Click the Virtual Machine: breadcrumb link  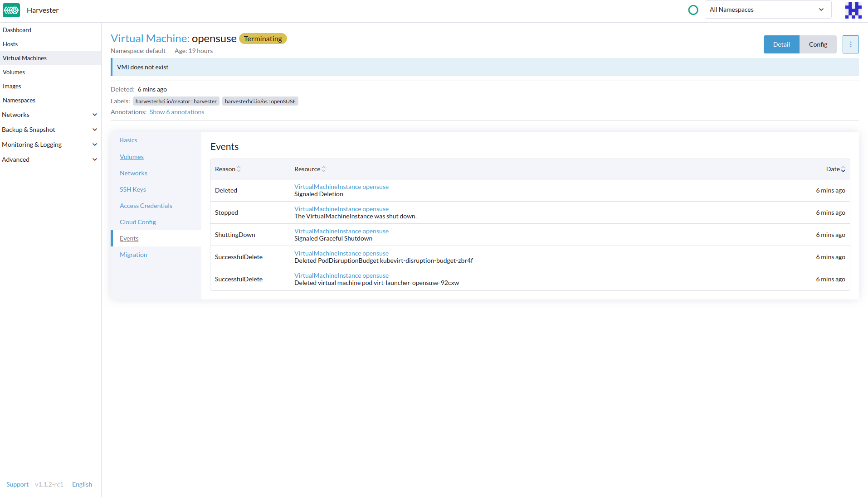click(150, 39)
